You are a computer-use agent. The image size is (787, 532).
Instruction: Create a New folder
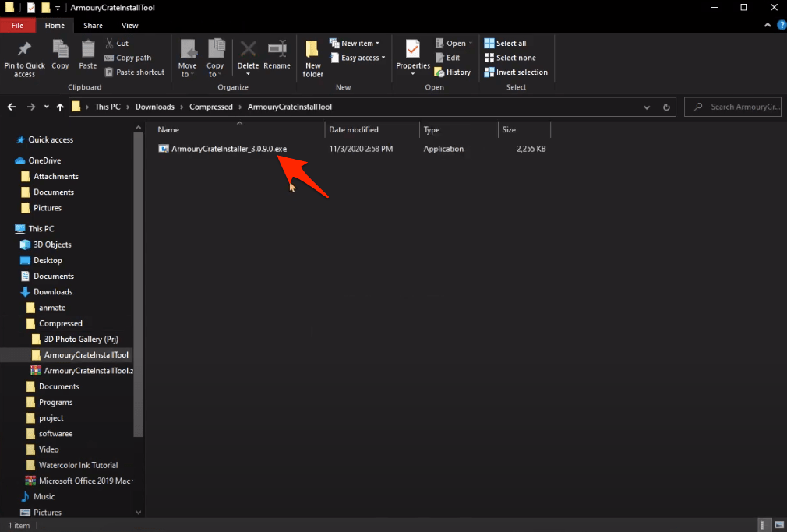pyautogui.click(x=312, y=58)
